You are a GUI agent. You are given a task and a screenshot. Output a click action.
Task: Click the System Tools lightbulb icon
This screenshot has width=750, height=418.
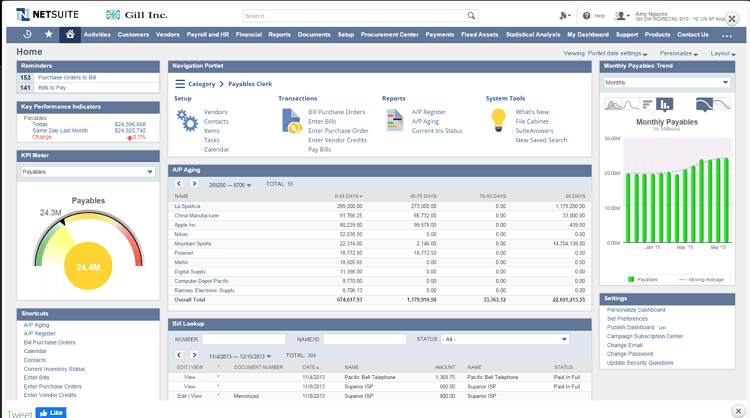tap(498, 120)
